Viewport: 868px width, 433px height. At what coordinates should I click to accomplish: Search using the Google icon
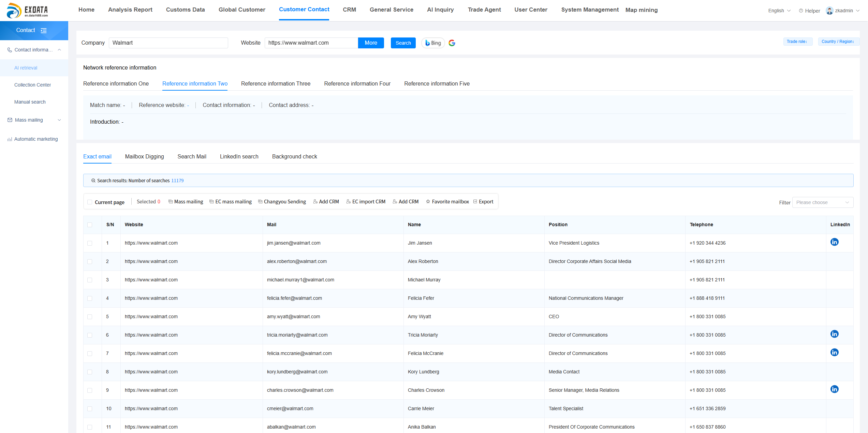tap(452, 43)
